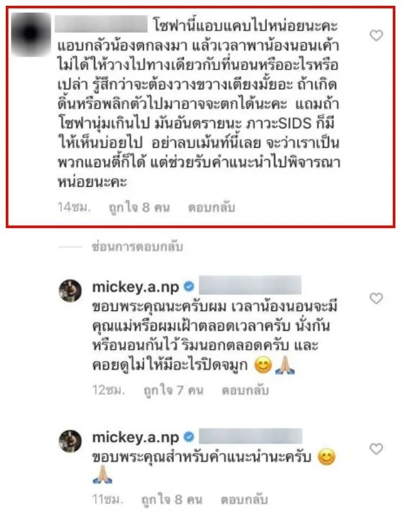Reply to the 12ชม. comment via ตอบกลับ
Screen dimensions: 405x532
click(245, 390)
